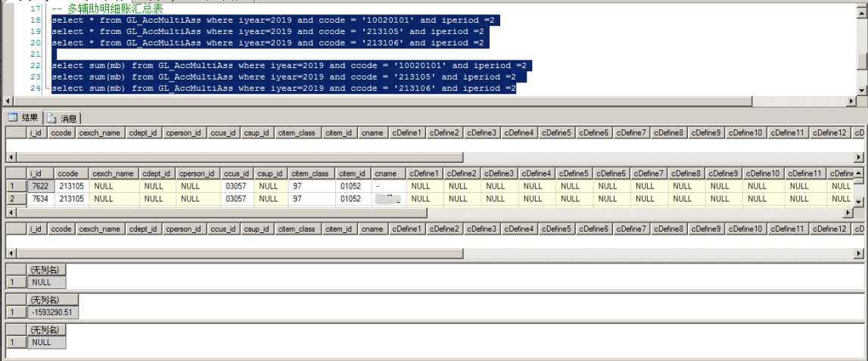Click cname cell showing '-' in row 7622
The image size is (868, 361).
point(388,187)
